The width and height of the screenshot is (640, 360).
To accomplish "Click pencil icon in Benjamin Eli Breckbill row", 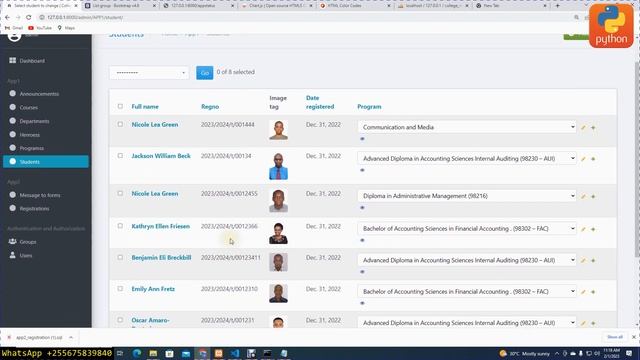I will coord(583,260).
